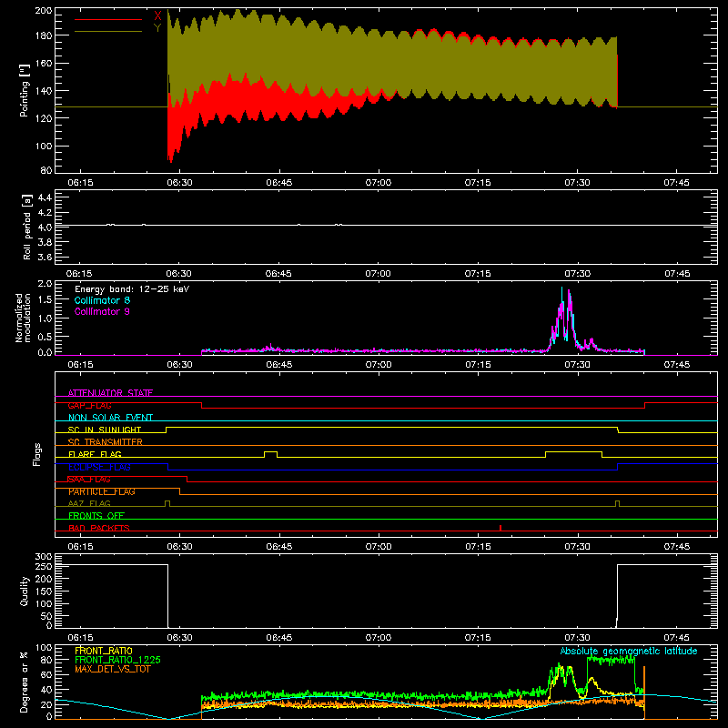Select the BAD_PACKETS flag label
The width and height of the screenshot is (728, 728).
tap(99, 528)
